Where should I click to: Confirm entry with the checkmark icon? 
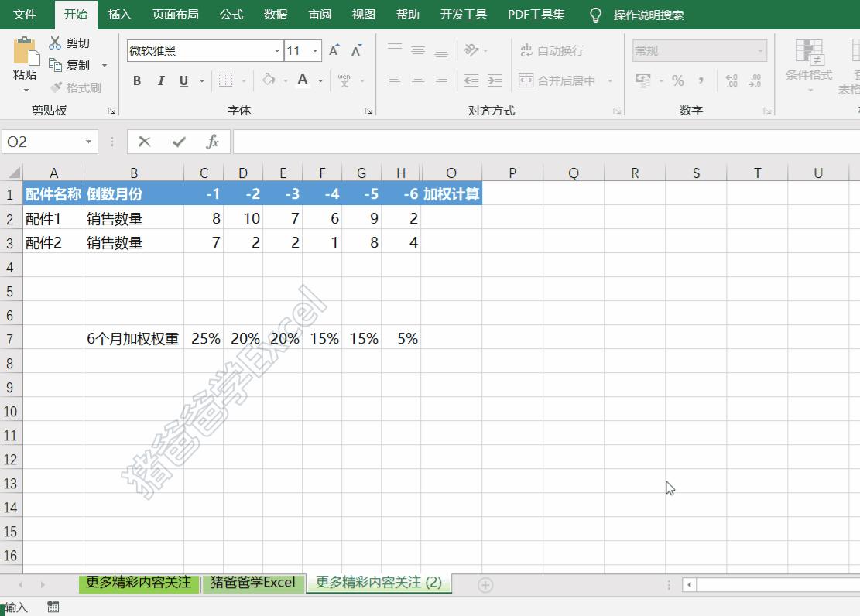178,142
